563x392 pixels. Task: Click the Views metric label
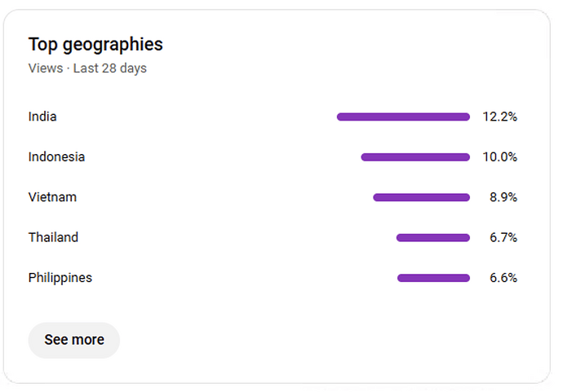pyautogui.click(x=45, y=68)
